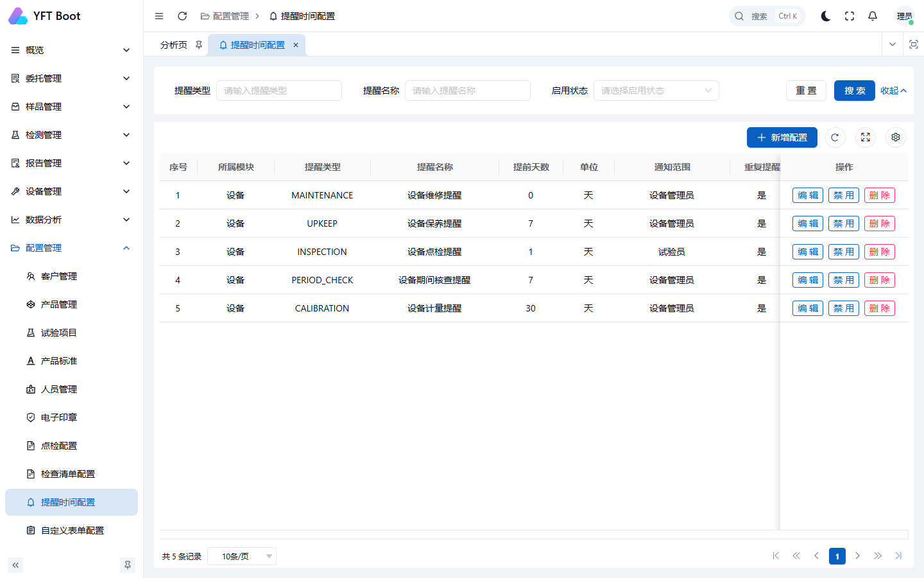Open the 启用状态 dropdown
Viewport: 924px width, 578px height.
click(x=656, y=91)
